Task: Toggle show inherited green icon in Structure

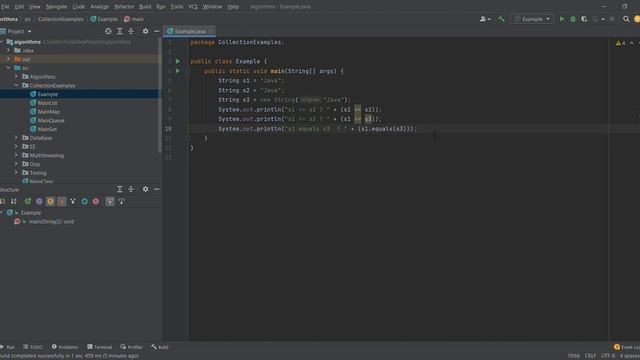Action: pos(28,201)
